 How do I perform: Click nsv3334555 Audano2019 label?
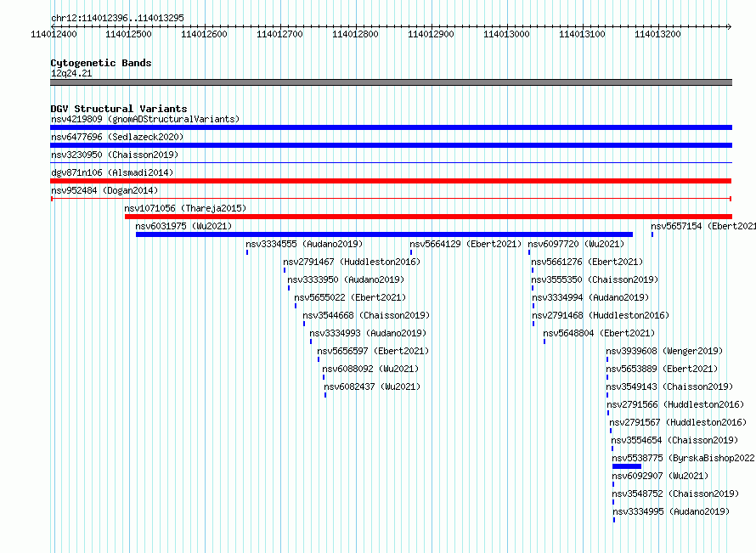(x=304, y=244)
